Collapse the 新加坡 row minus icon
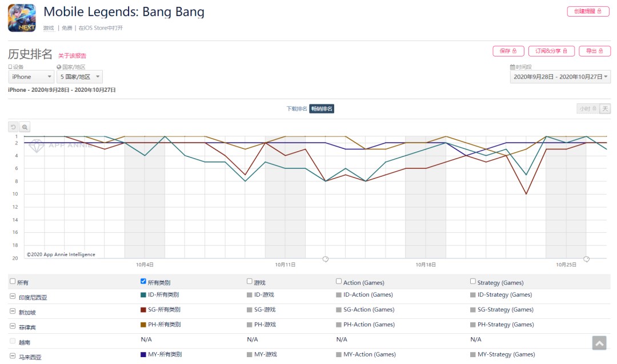Image resolution: width=617 pixels, height=364 pixels. [13, 311]
